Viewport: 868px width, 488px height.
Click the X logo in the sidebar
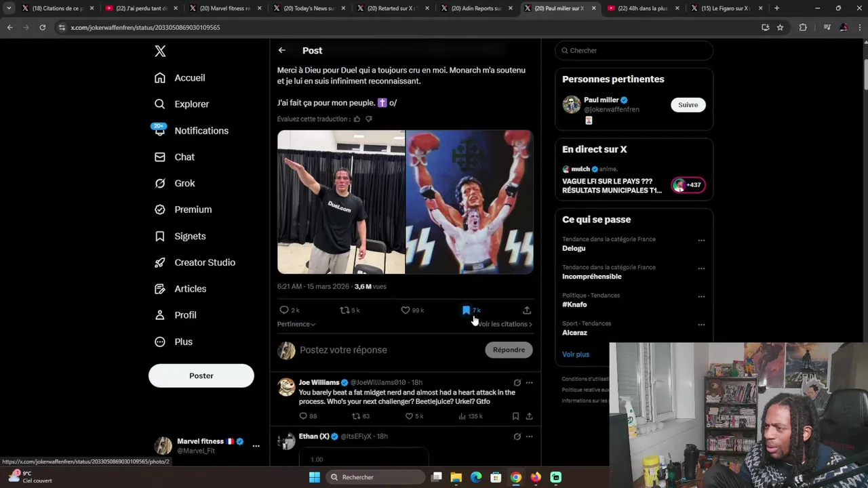coord(160,51)
